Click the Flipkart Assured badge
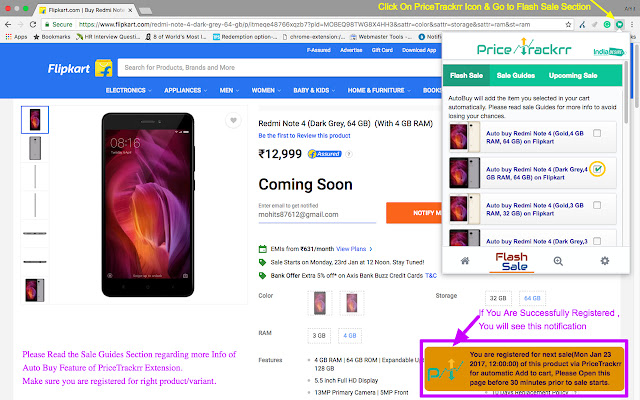Image resolution: width=640 pixels, height=400 pixels. point(324,154)
